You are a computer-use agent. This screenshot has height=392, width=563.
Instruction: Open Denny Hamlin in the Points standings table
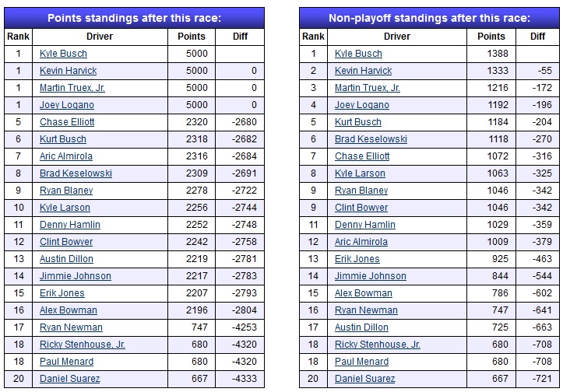click(70, 225)
